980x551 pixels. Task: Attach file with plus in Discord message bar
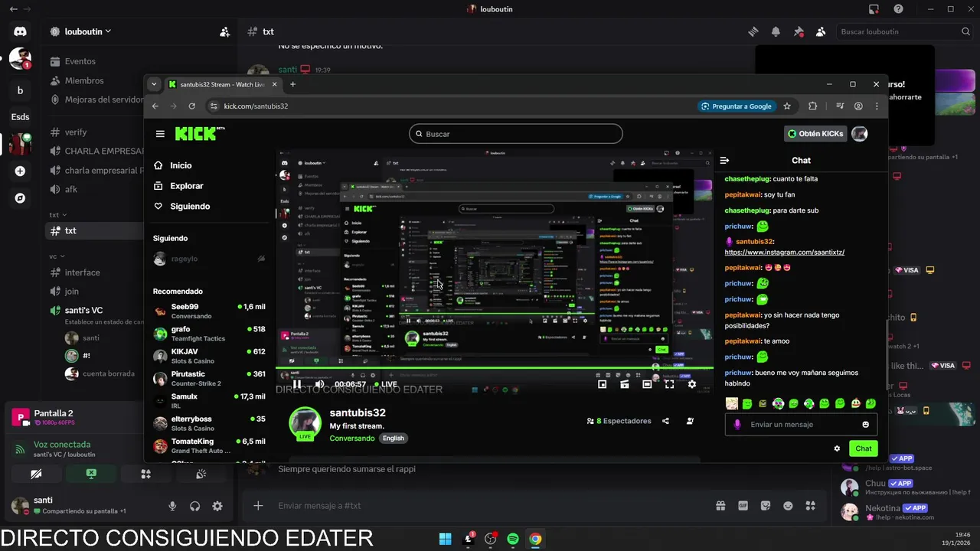pyautogui.click(x=258, y=506)
